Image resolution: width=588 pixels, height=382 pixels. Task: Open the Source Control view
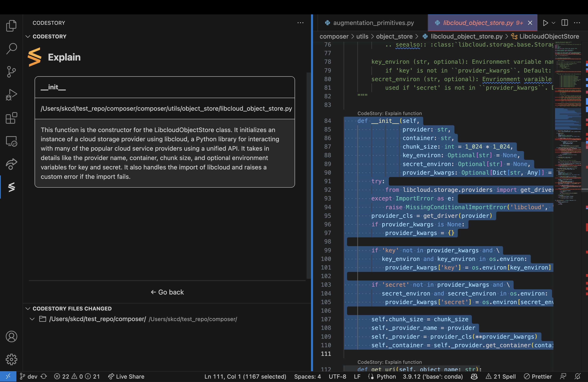pos(11,72)
